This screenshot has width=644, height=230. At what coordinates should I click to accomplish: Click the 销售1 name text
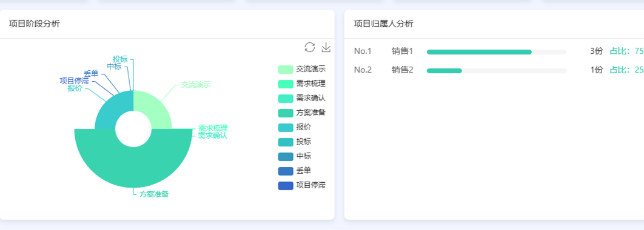pos(402,51)
